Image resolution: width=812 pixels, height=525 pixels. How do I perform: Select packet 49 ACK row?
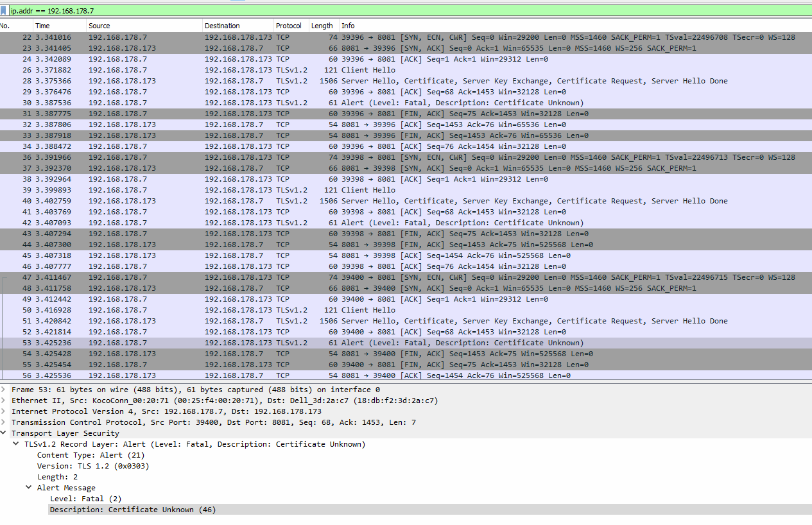tap(406, 299)
